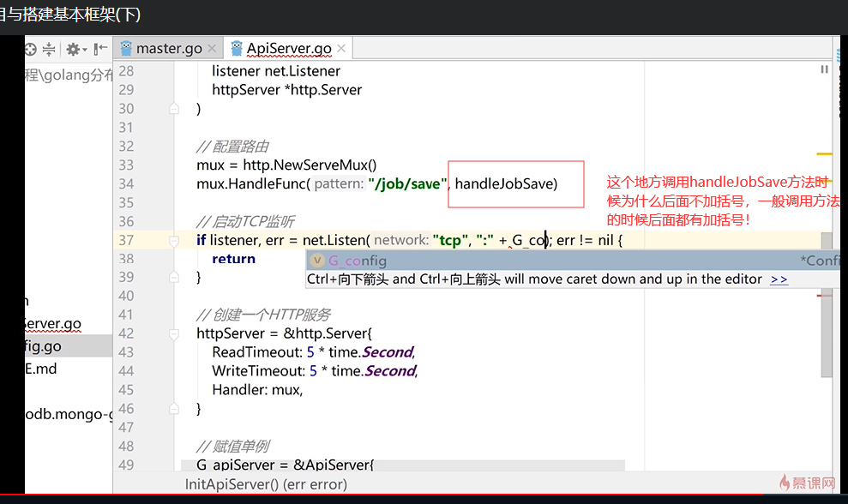
Task: Click the gopher icon on the master.go tab
Action: coord(126,49)
